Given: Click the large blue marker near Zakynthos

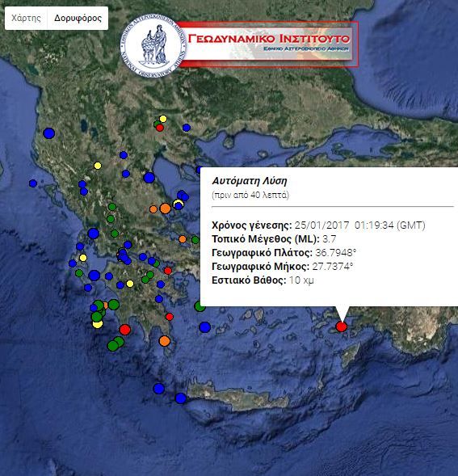Looking at the screenshot, I should (94, 276).
